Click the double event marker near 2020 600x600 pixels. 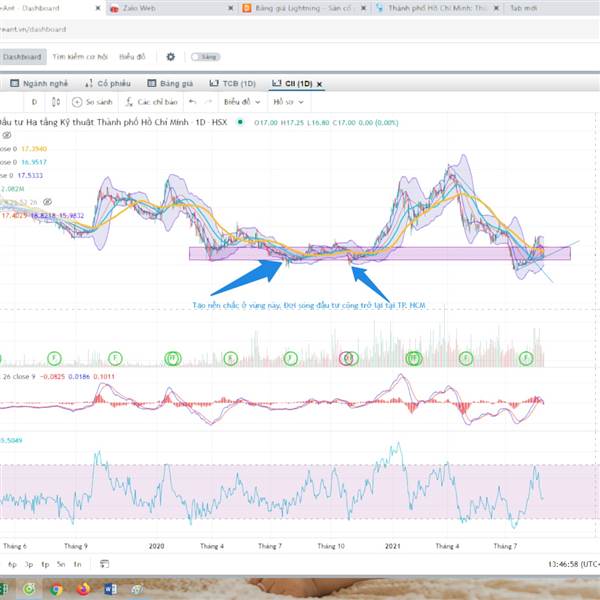pyautogui.click(x=173, y=359)
